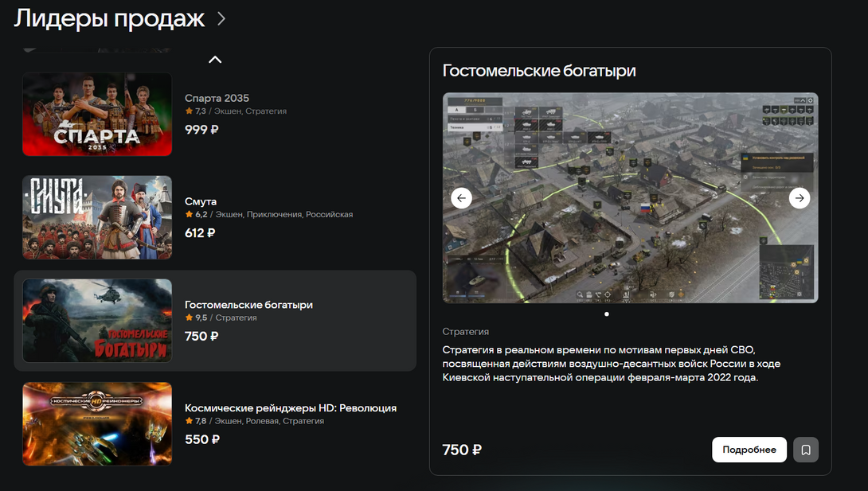Open the Лидеры продаж section heading
The width and height of the screenshot is (868, 491).
(109, 19)
